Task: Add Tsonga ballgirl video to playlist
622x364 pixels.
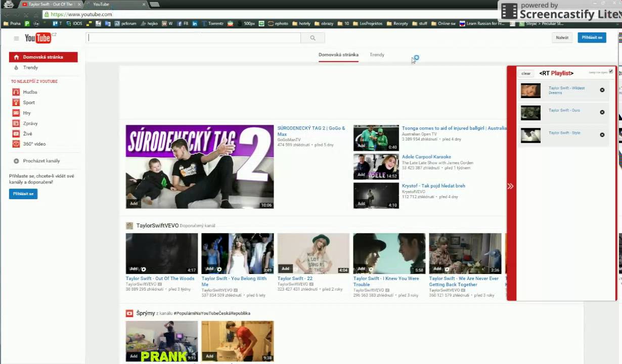Action: (361, 146)
